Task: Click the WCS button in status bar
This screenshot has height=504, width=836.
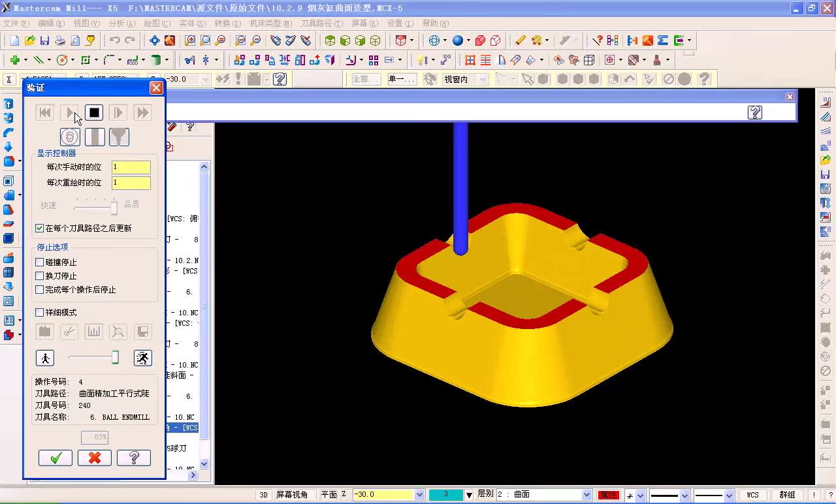Action: pyautogui.click(x=752, y=495)
